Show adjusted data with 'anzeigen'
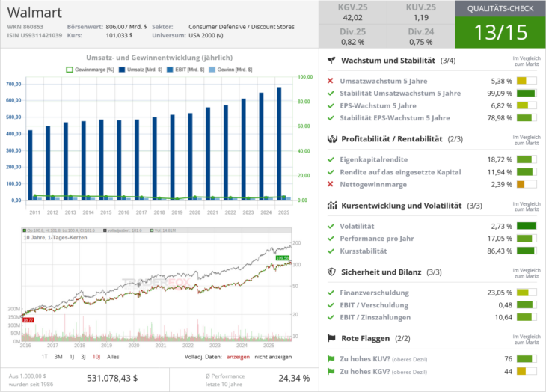546x392 pixels. pos(238,357)
